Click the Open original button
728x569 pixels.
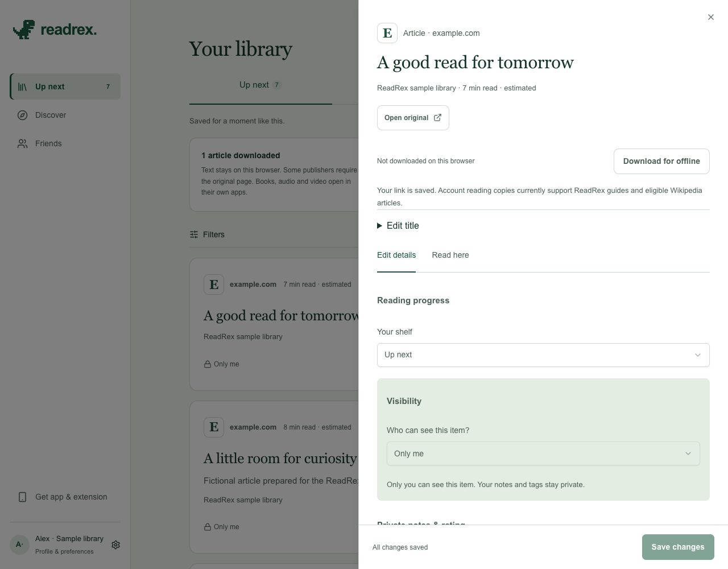pyautogui.click(x=413, y=118)
